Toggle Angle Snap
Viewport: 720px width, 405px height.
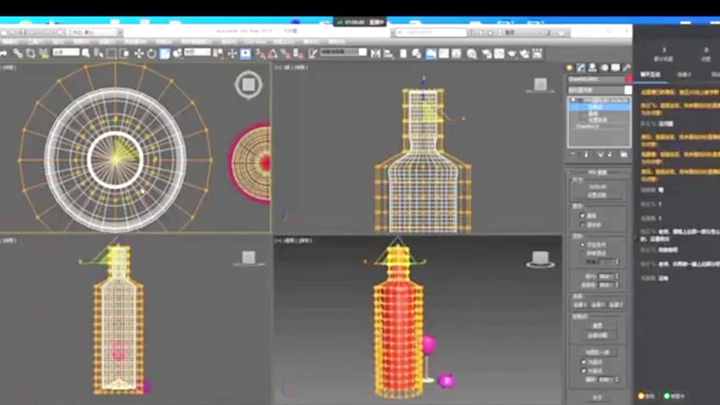[x=273, y=54]
